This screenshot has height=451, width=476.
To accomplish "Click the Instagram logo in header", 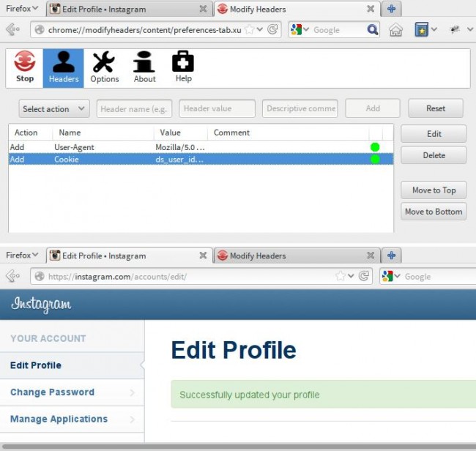I will pyautogui.click(x=41, y=305).
